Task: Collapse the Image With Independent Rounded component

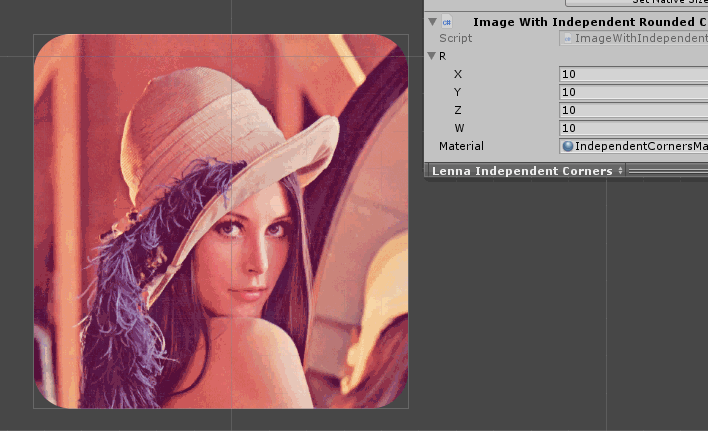Action: point(433,22)
